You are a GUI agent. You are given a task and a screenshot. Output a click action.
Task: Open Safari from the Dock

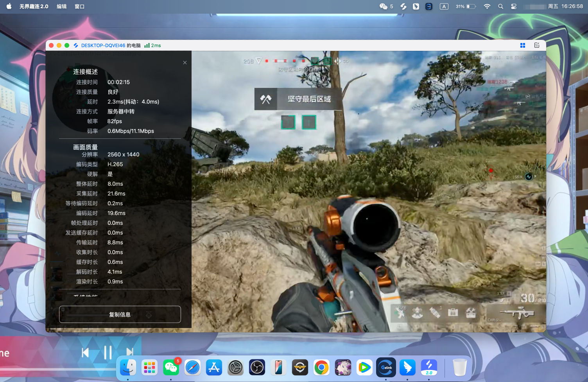click(x=193, y=368)
